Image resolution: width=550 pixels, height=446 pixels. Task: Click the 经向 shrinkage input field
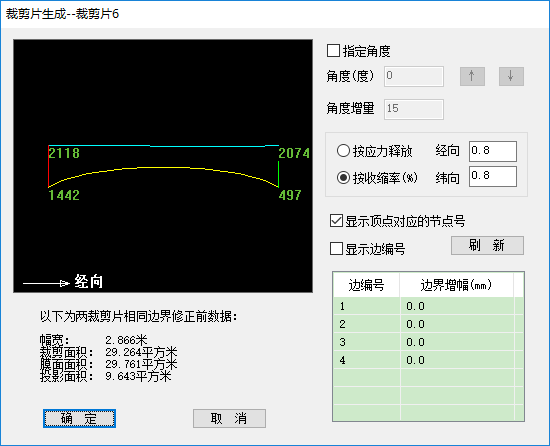point(493,151)
